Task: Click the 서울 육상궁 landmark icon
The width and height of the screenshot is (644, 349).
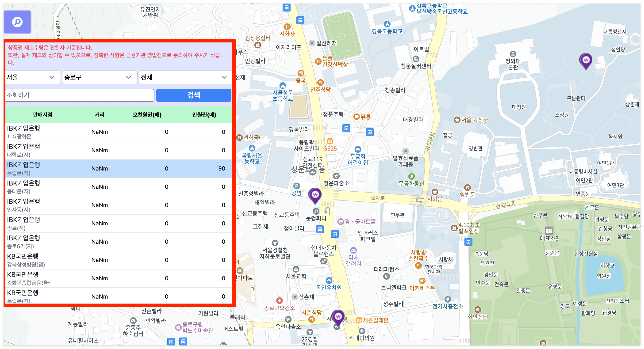Action: tap(457, 120)
